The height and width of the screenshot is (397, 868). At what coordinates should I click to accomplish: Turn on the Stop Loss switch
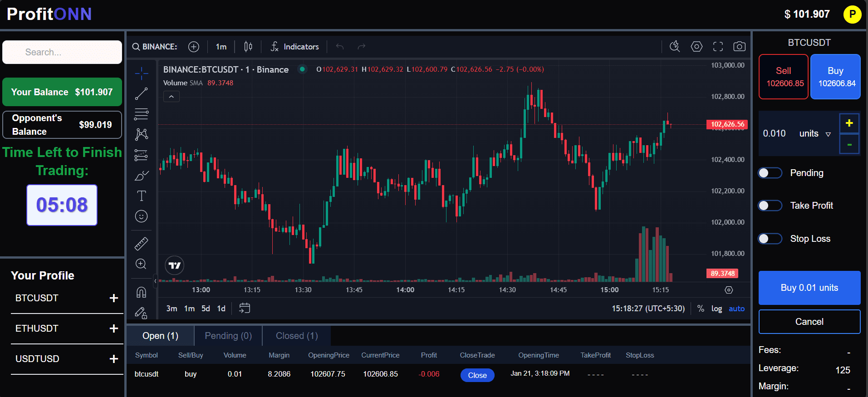point(770,239)
